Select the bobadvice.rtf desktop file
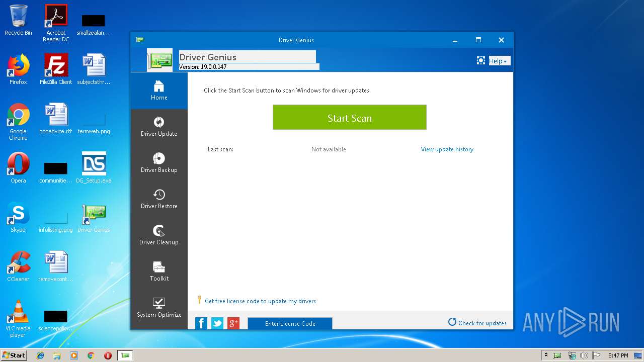The image size is (644, 362). coord(56,119)
